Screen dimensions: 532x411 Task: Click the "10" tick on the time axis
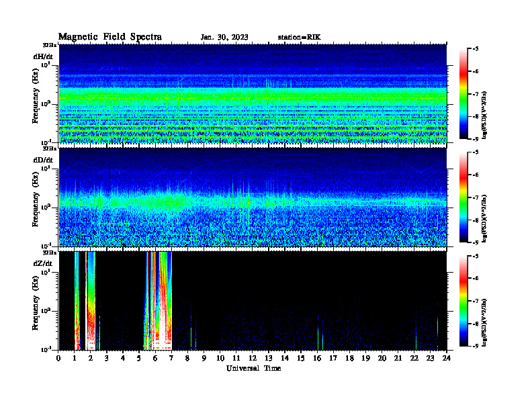coord(220,358)
